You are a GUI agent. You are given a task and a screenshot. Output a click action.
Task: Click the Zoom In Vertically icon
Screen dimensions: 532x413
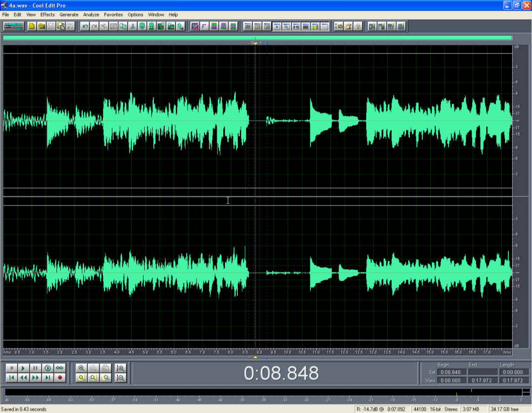click(121, 368)
